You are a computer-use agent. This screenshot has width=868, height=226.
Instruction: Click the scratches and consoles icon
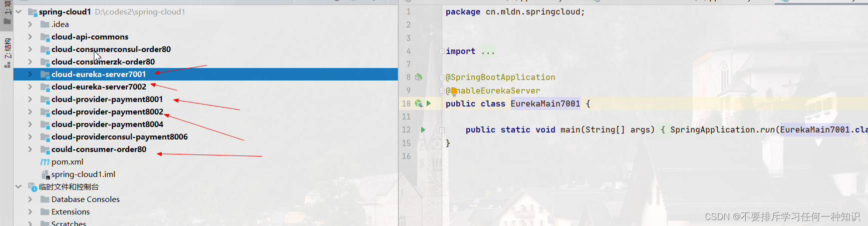tap(33, 186)
